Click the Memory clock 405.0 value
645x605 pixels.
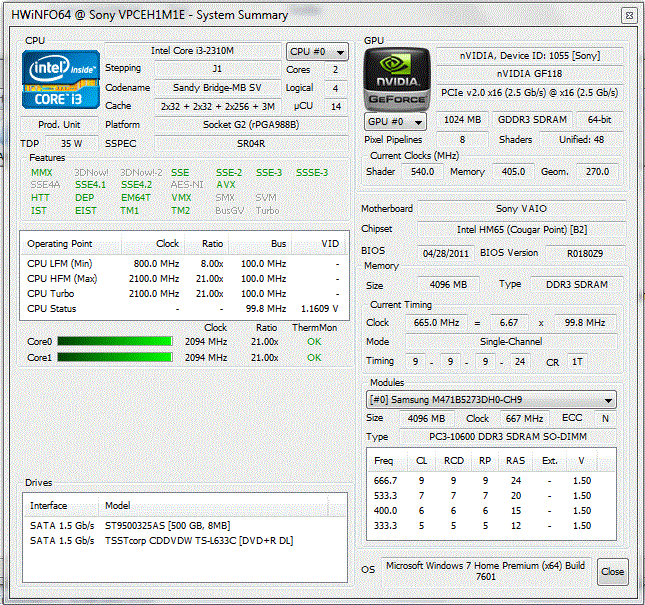(513, 172)
